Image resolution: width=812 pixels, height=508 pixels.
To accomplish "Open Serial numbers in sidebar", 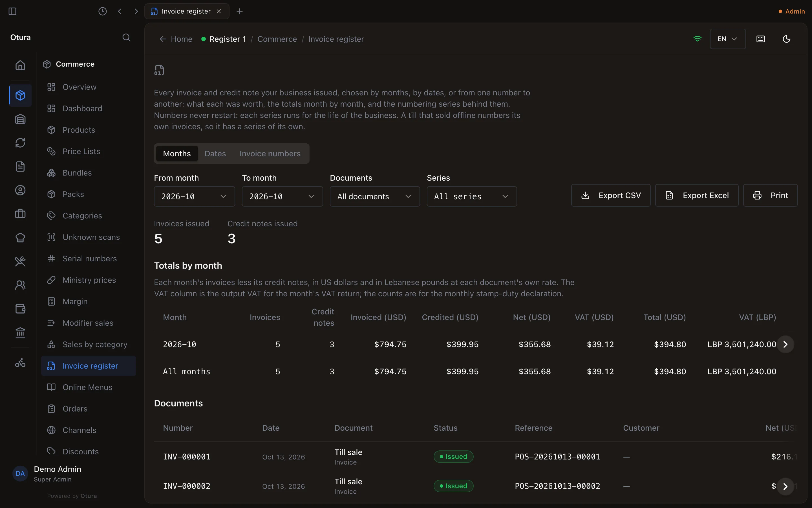I will coord(89,259).
